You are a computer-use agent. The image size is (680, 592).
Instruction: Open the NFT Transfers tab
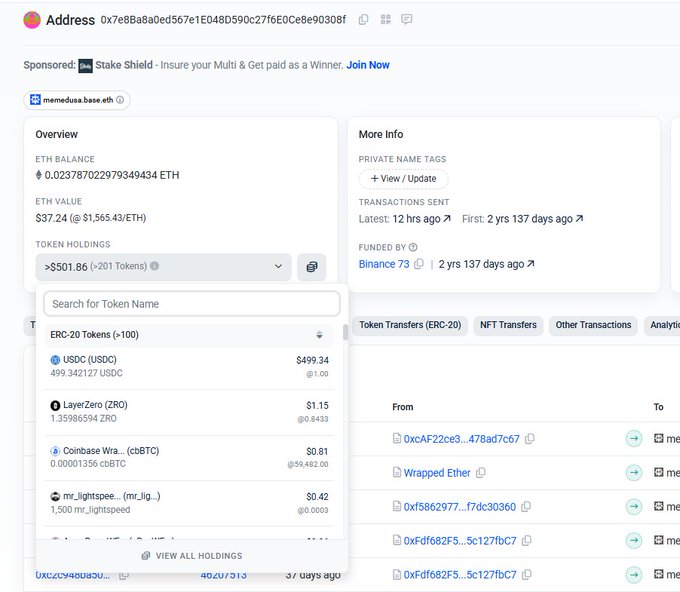click(x=508, y=325)
